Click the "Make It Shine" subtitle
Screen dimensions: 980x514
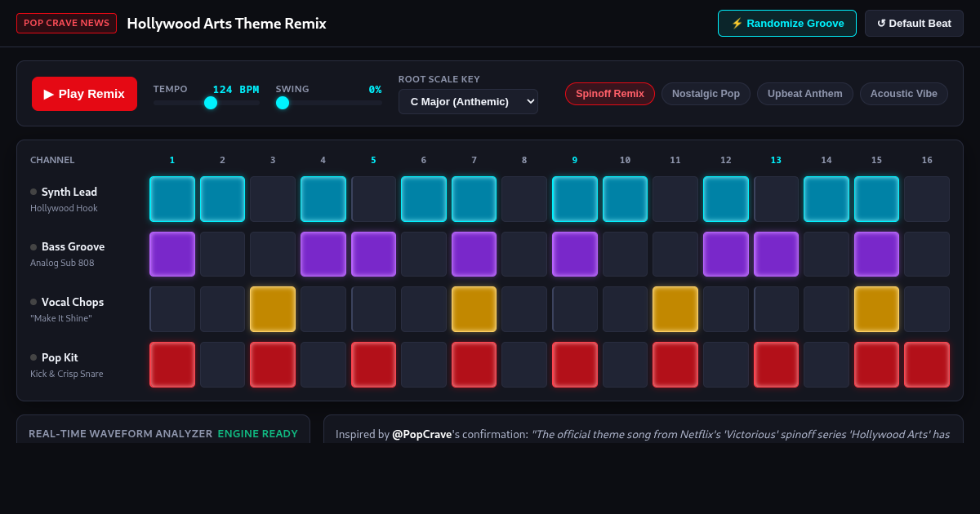(x=61, y=318)
